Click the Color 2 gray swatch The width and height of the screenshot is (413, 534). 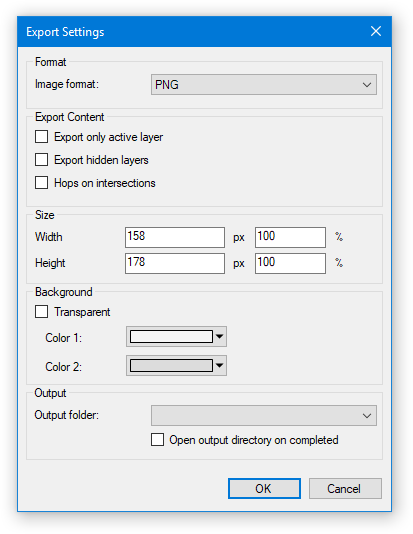click(x=171, y=366)
